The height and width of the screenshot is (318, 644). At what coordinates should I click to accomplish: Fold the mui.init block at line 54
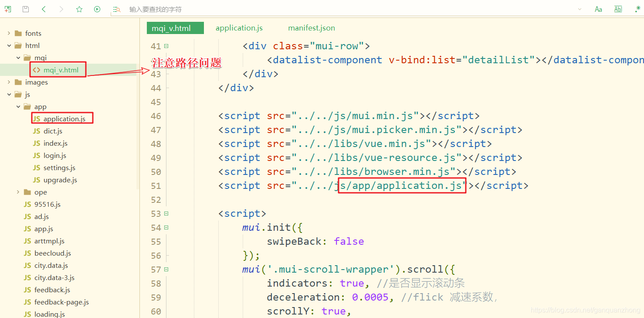tap(166, 228)
